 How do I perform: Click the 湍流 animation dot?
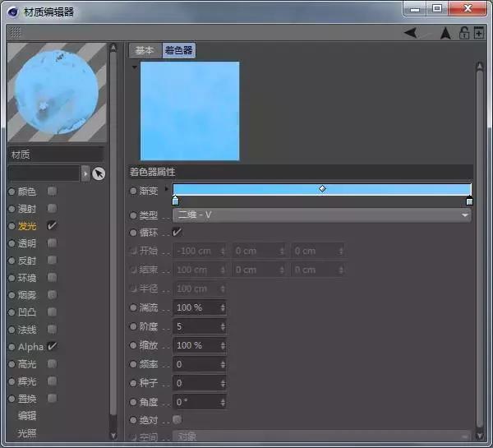pyautogui.click(x=133, y=307)
